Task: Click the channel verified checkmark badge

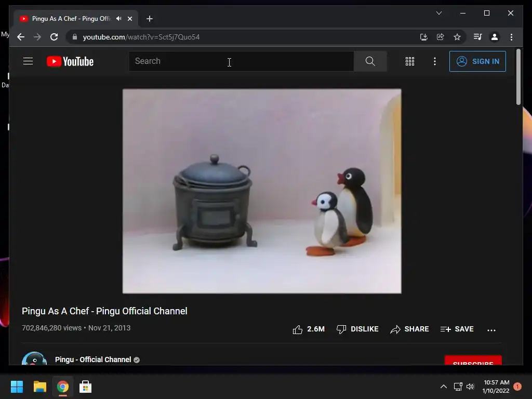Action: click(137, 360)
